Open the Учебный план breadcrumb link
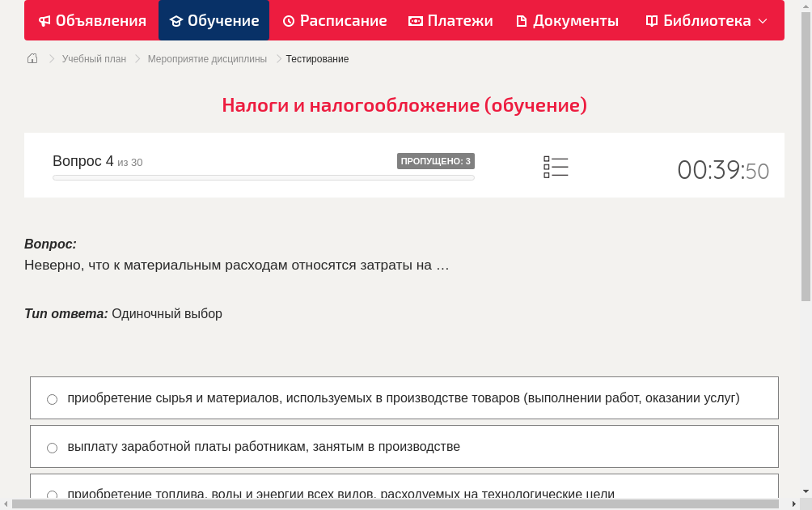812x510 pixels. [x=93, y=58]
